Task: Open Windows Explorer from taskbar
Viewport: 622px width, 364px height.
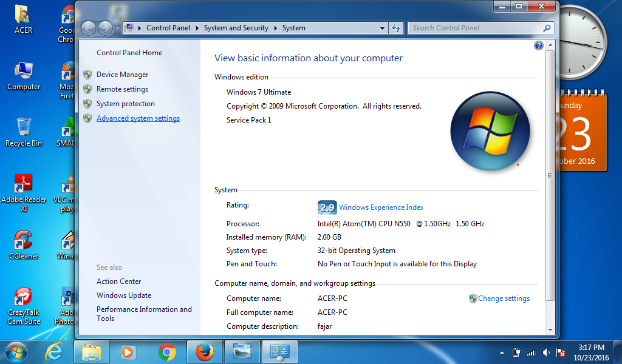Action: [92, 352]
